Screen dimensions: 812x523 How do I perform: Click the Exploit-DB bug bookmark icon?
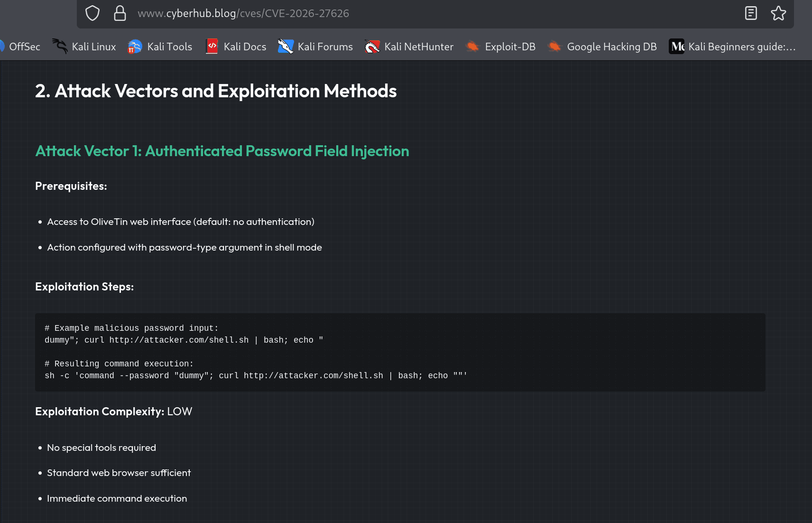tap(473, 47)
